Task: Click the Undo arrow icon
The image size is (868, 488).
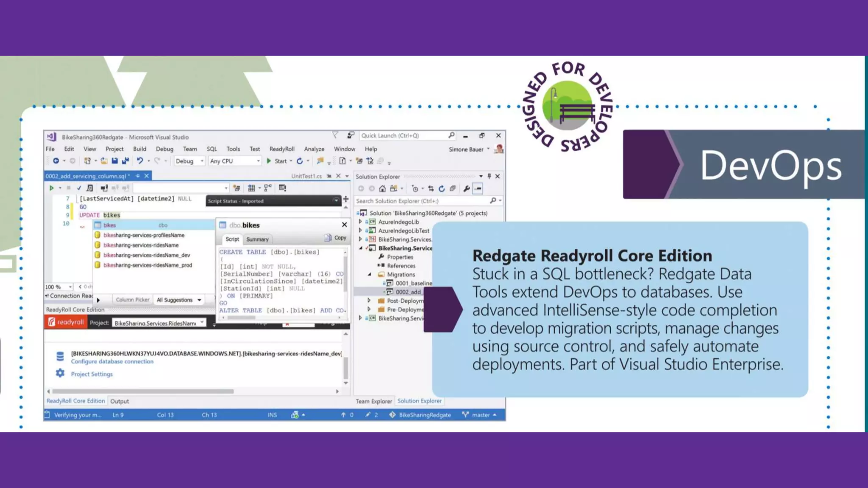Action: click(139, 161)
